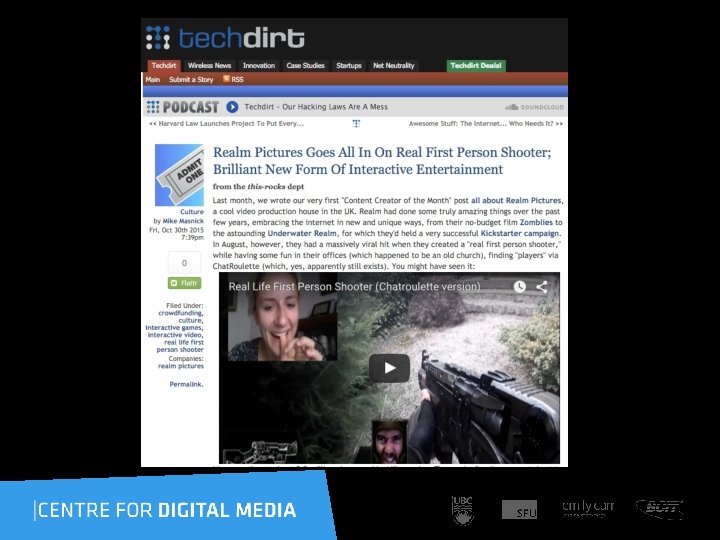Open the Techdirt Deals! tab
The height and width of the screenshot is (540, 720).
click(x=476, y=66)
